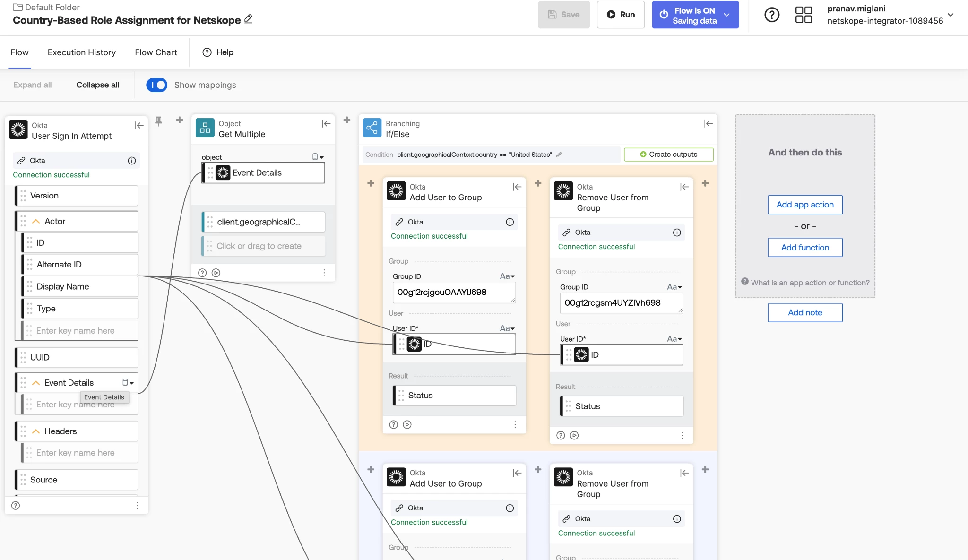Test the Get Multiple card with play icon
968x560 pixels.
216,273
